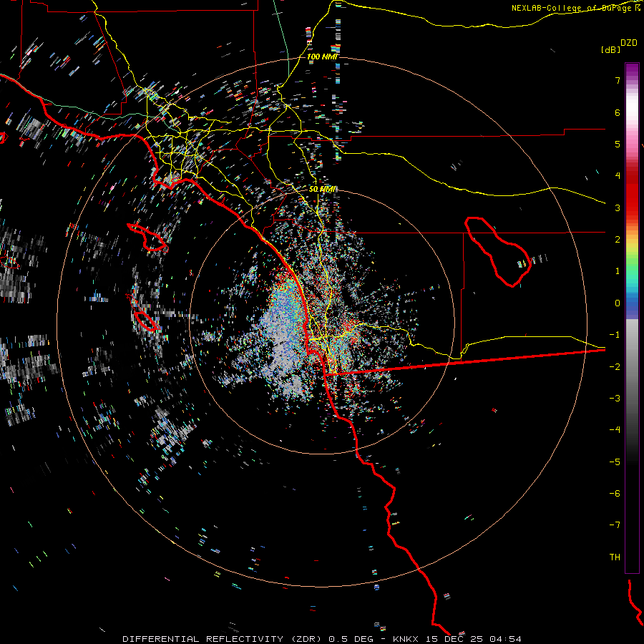The width and height of the screenshot is (644, 644).
Task: Click the "100 NMI" range ring label
Action: pos(322,57)
